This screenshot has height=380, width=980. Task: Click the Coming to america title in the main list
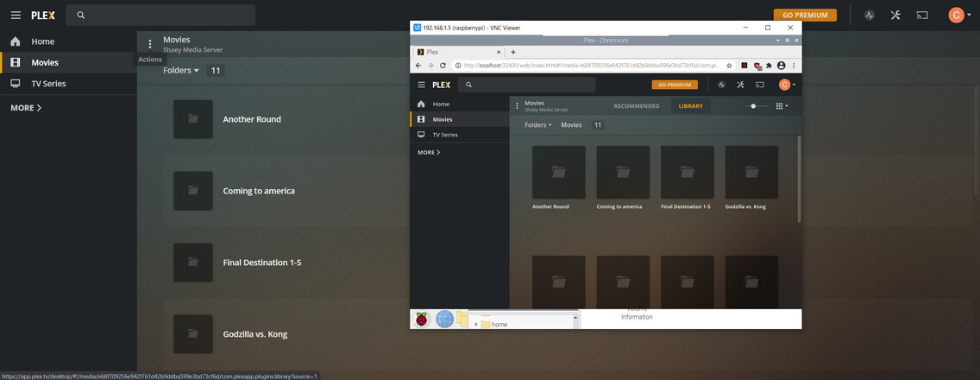(x=259, y=190)
